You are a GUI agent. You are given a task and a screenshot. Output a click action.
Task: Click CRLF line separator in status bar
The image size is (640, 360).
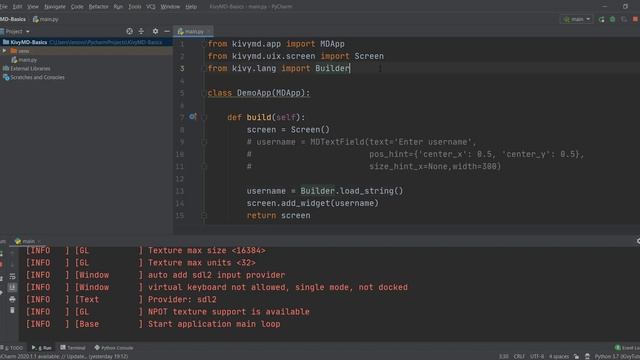(x=519, y=356)
